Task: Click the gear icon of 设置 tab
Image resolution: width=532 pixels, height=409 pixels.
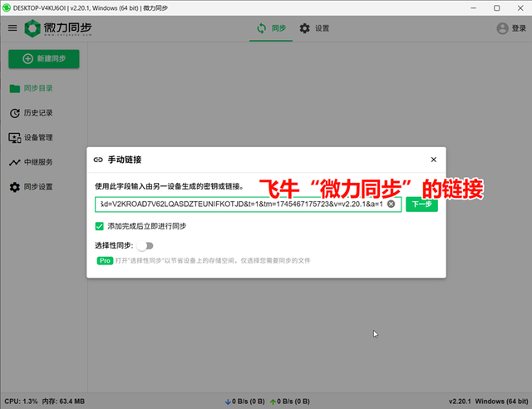Action: 305,28
